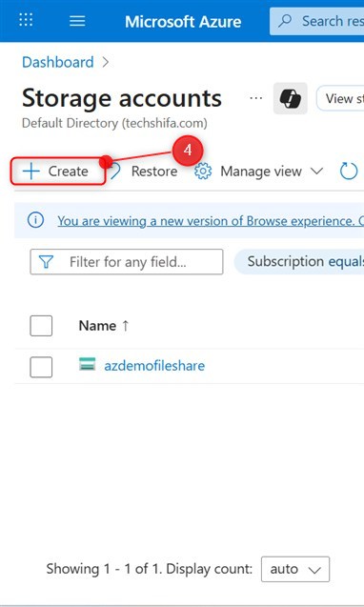Click the Subscription equals filter pill
This screenshot has height=607, width=364.
(x=299, y=261)
